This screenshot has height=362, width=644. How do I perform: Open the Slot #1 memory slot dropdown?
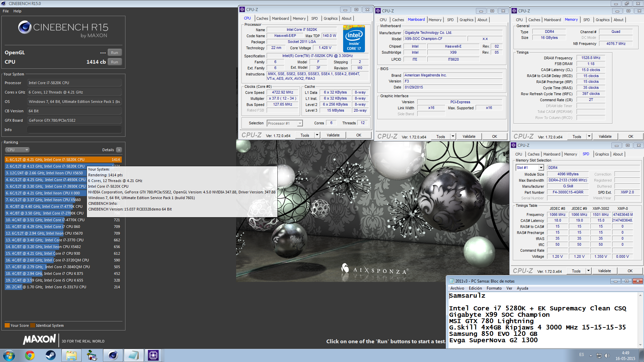[530, 168]
